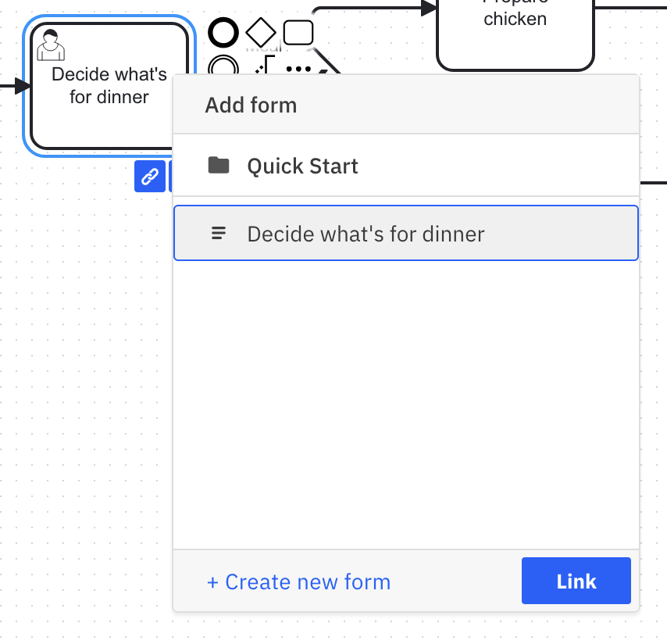This screenshot has height=644, width=667.
Task: Add a text annotation from the context pad
Action: [264, 66]
